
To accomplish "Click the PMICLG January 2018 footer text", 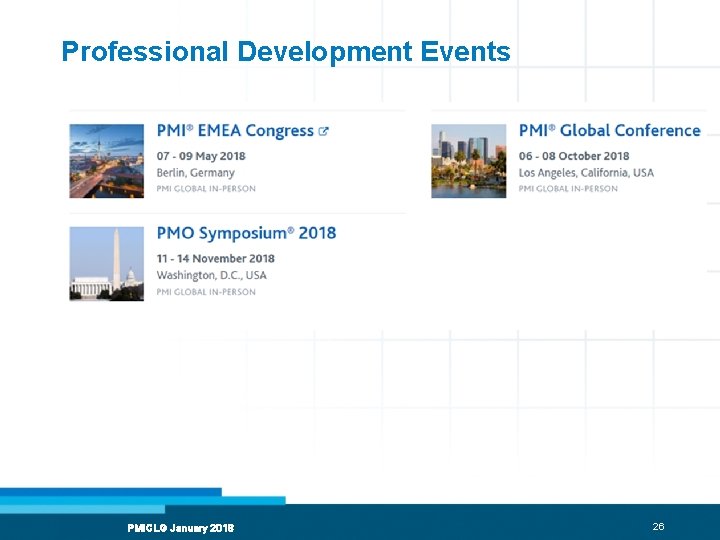I will [x=181, y=528].
